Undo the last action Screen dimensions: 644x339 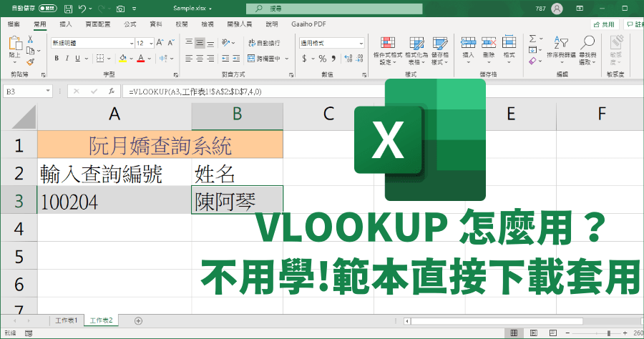pos(82,8)
